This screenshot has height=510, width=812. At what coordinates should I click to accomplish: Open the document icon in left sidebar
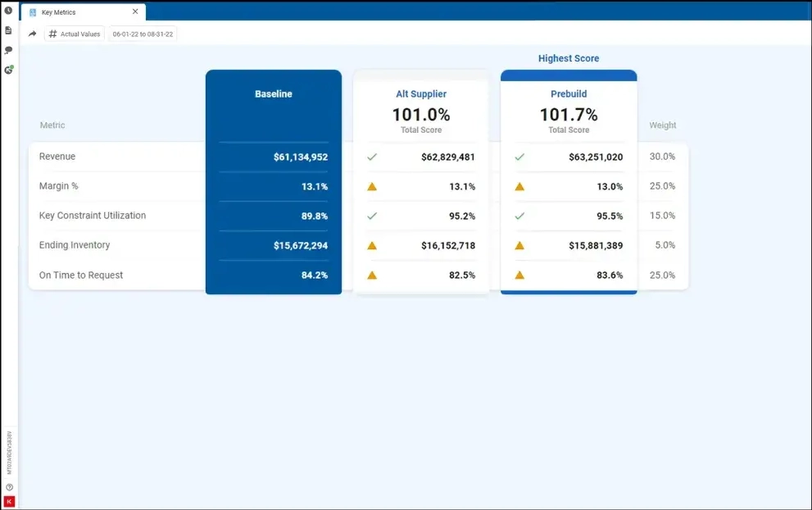pyautogui.click(x=8, y=30)
